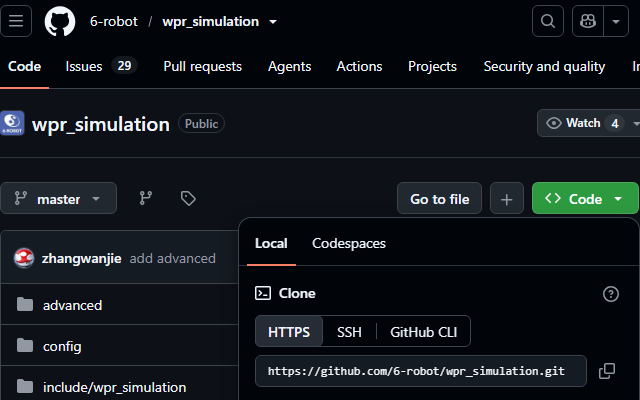Toggle the green Code dropdown button

coord(585,199)
